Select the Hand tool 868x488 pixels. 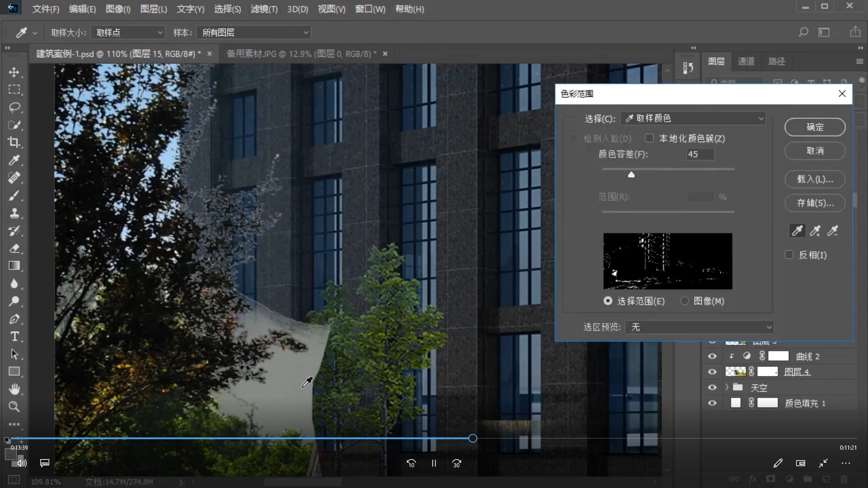[x=14, y=389]
